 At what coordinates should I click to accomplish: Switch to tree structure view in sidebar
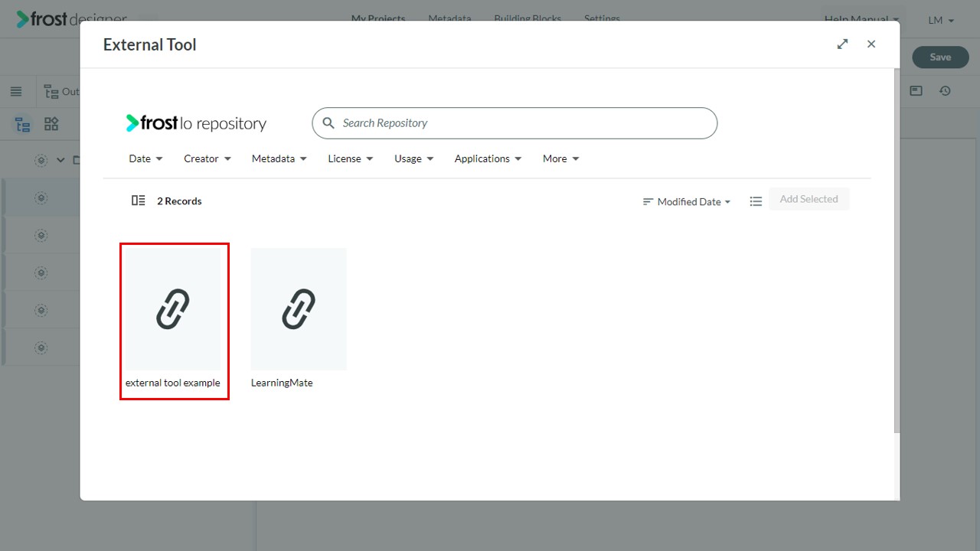coord(23,125)
